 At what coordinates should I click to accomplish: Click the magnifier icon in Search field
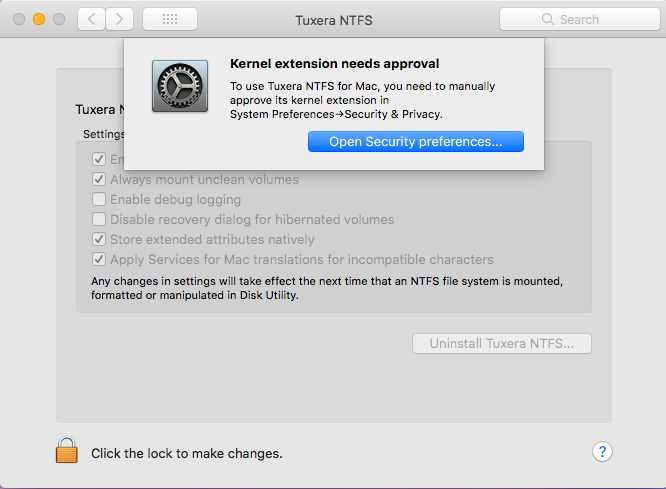548,19
